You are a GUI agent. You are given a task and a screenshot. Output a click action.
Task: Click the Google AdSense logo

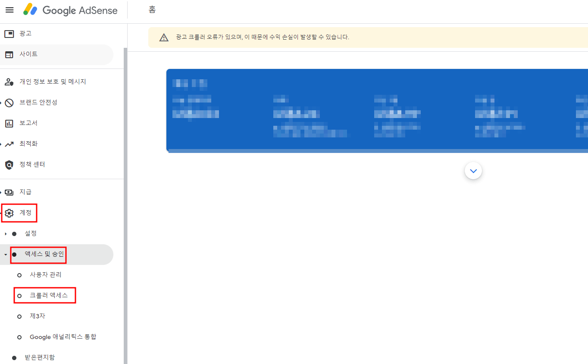tap(70, 10)
